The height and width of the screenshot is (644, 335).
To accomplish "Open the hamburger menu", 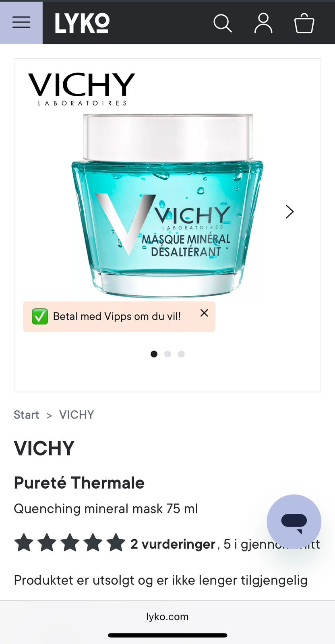I will click(x=21, y=23).
